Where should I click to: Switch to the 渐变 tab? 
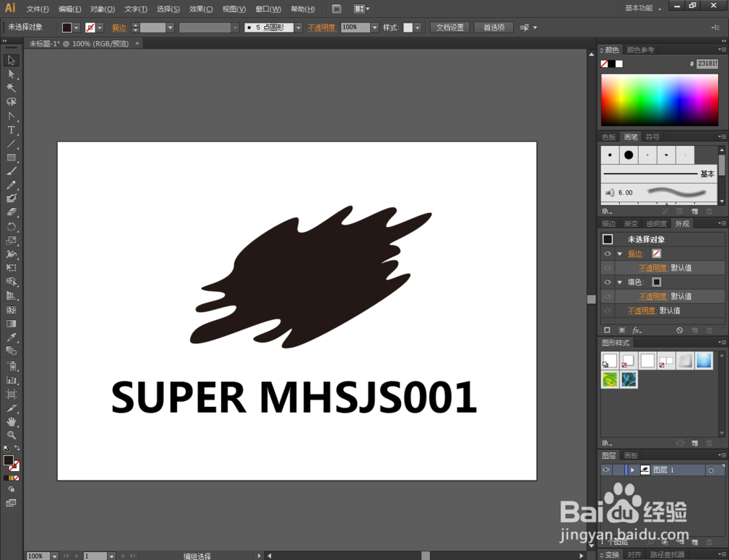coord(631,224)
